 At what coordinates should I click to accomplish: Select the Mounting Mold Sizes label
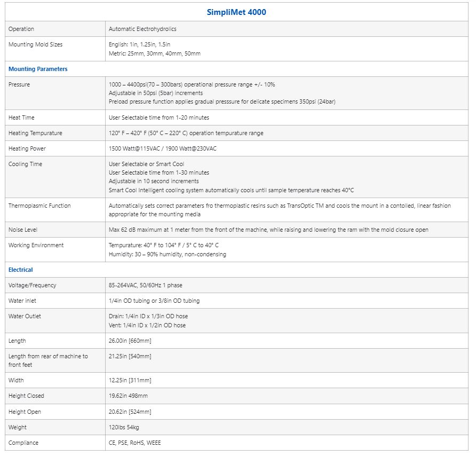(36, 44)
